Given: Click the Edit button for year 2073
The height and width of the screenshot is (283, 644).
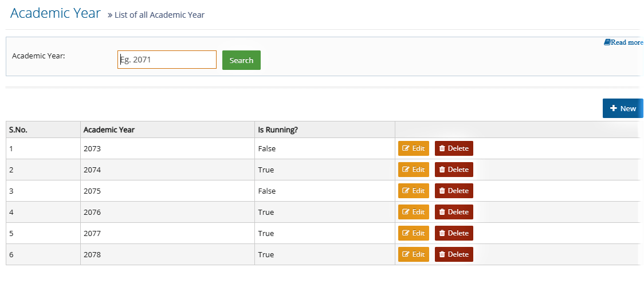Looking at the screenshot, I should (x=414, y=148).
